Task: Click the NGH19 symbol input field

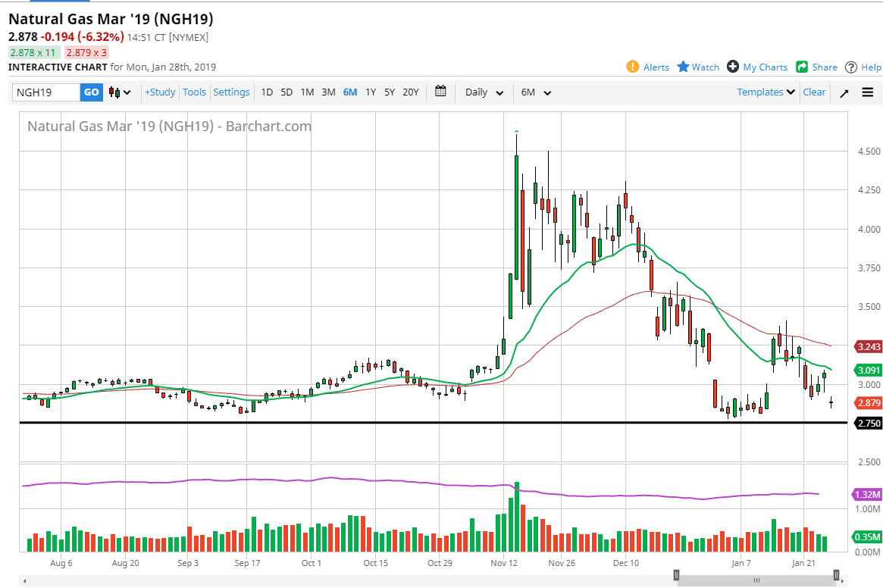Action: point(46,92)
